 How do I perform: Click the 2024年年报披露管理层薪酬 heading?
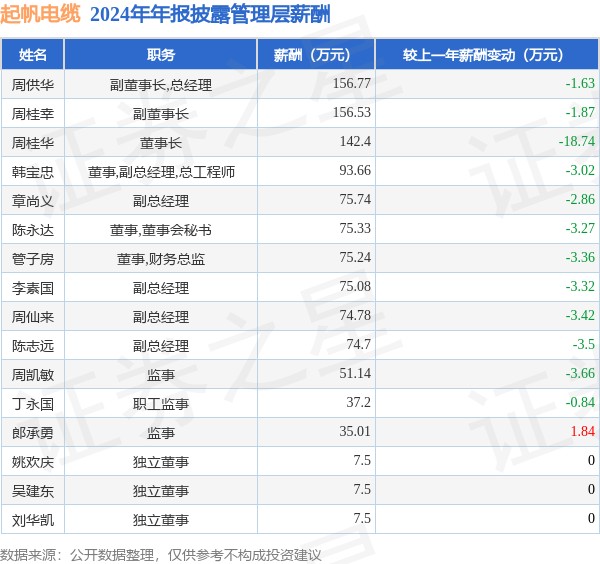coord(210,15)
